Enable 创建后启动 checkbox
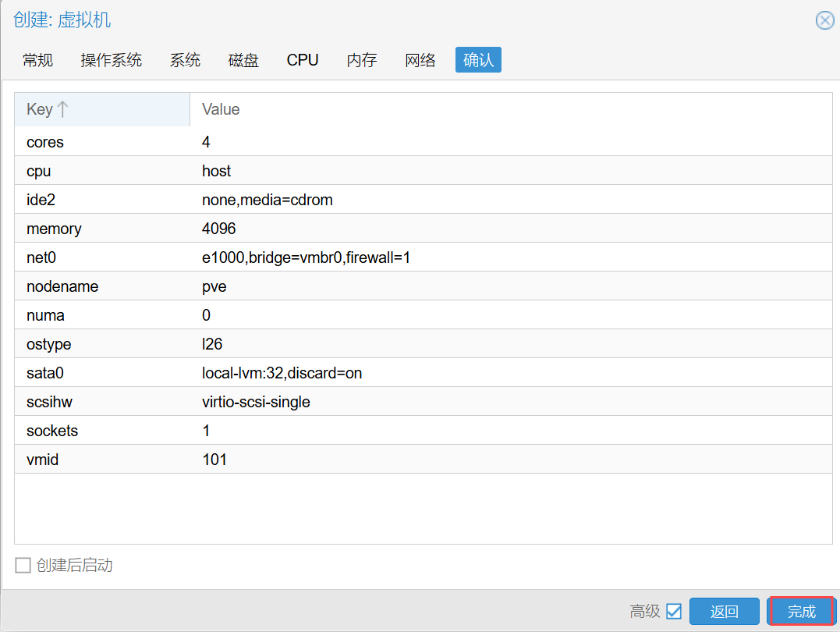Viewport: 840px width, 632px height. pos(23,565)
